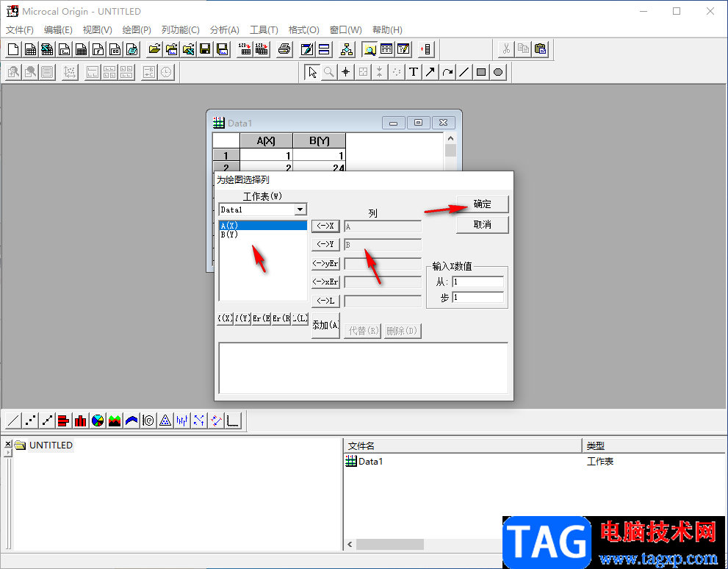This screenshot has width=728, height=569.
Task: Select the Rectangle drawing tool
Action: tap(481, 72)
